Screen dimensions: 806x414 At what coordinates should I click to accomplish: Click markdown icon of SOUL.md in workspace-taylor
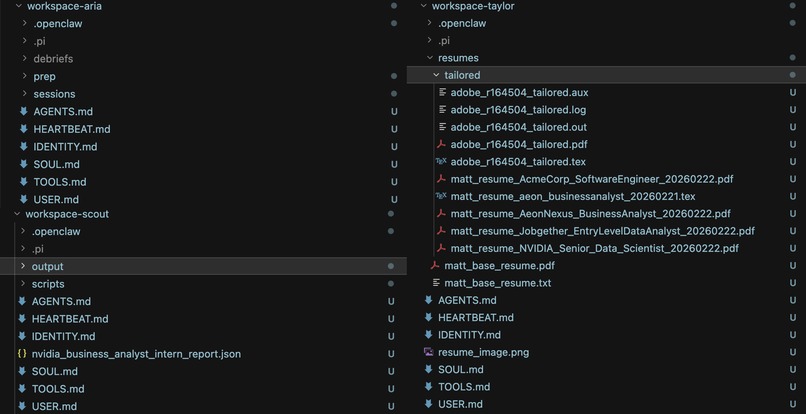coord(428,369)
